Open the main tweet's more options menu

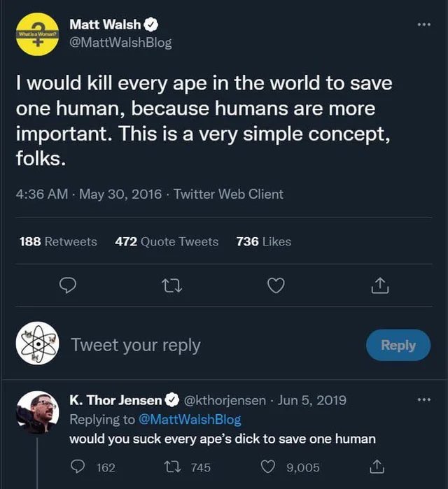click(424, 24)
